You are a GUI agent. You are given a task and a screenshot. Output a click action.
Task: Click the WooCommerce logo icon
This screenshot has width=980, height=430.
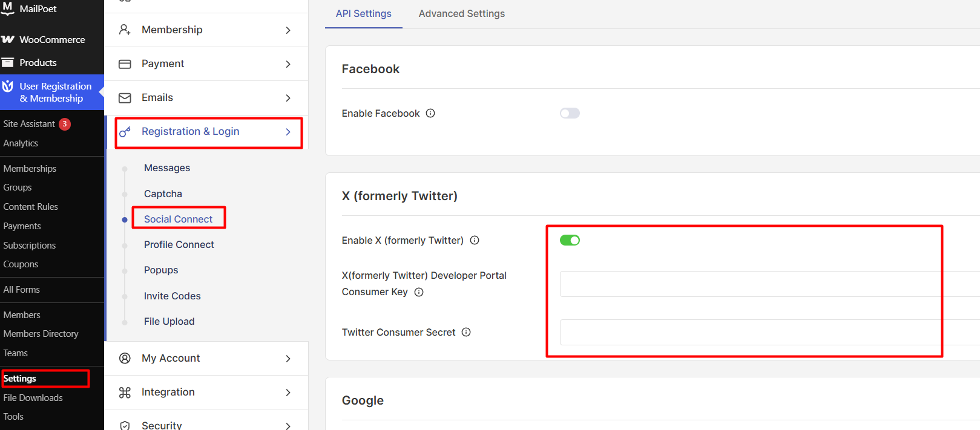[x=8, y=39]
